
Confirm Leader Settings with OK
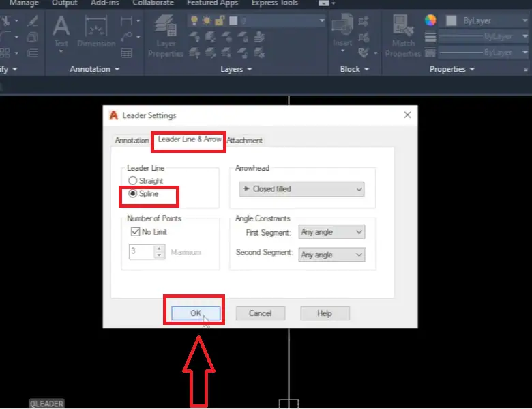tap(196, 313)
